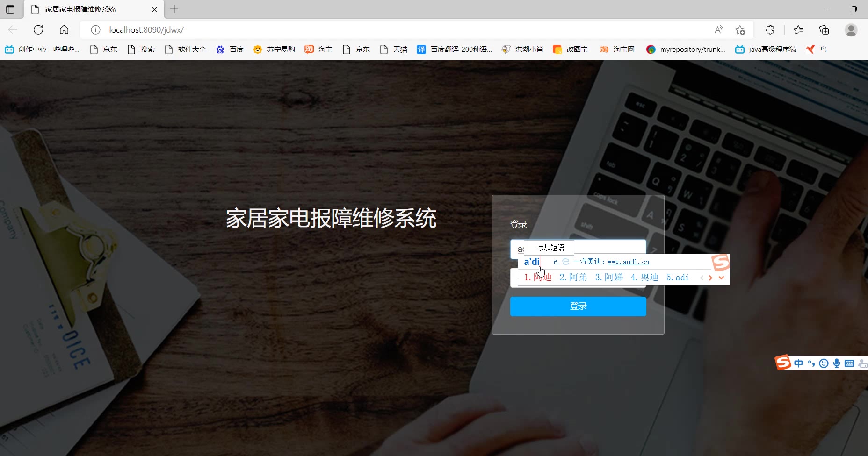This screenshot has width=868, height=456.
Task: Click the Sogou logo on the candidate bar
Action: click(720, 262)
